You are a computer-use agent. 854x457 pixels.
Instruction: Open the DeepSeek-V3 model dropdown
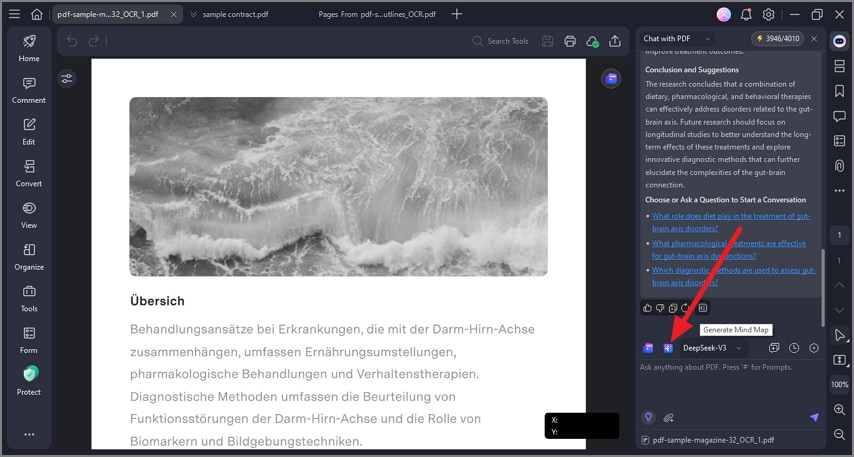click(712, 348)
